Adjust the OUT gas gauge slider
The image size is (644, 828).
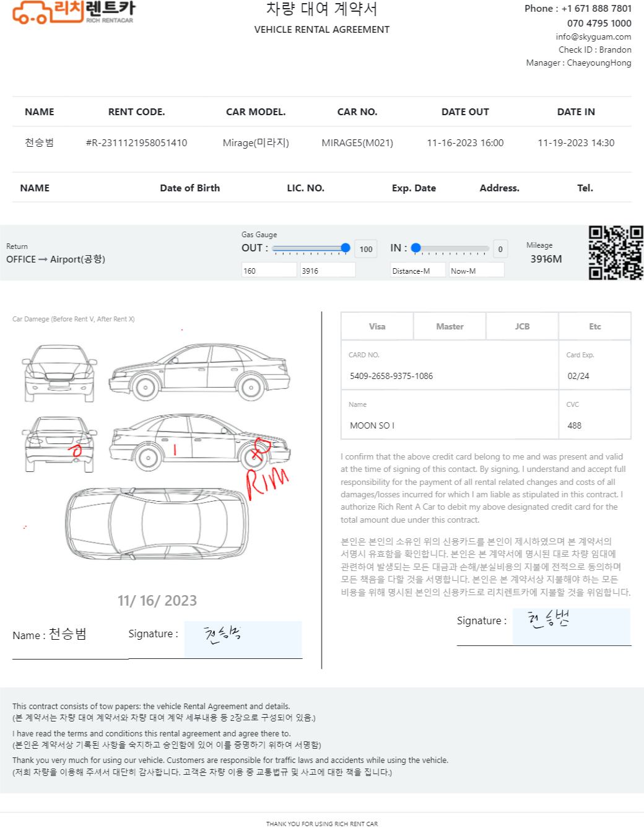311,248
